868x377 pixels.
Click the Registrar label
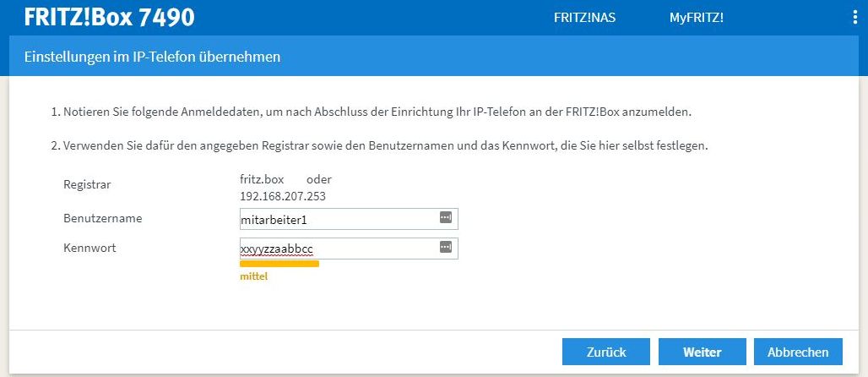pos(87,184)
